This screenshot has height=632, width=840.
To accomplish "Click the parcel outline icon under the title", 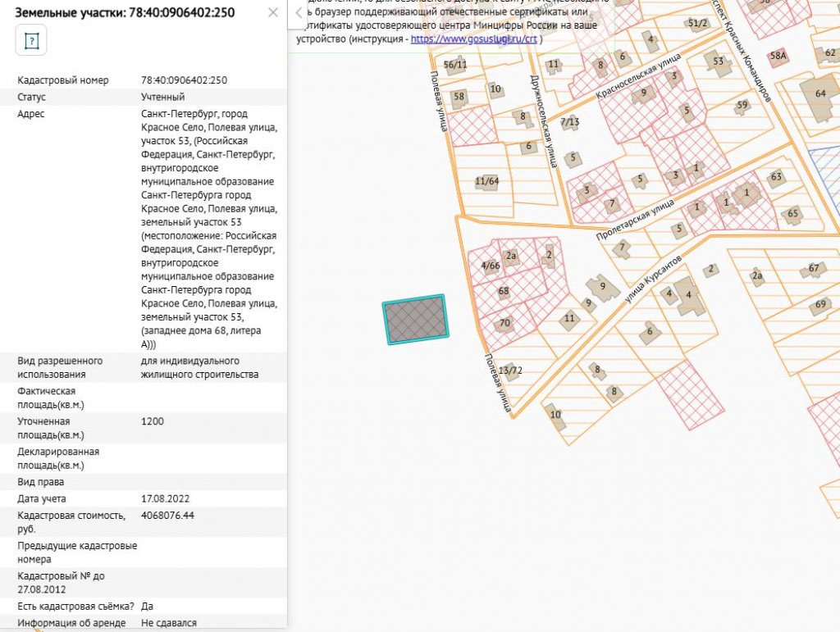I will pyautogui.click(x=31, y=40).
